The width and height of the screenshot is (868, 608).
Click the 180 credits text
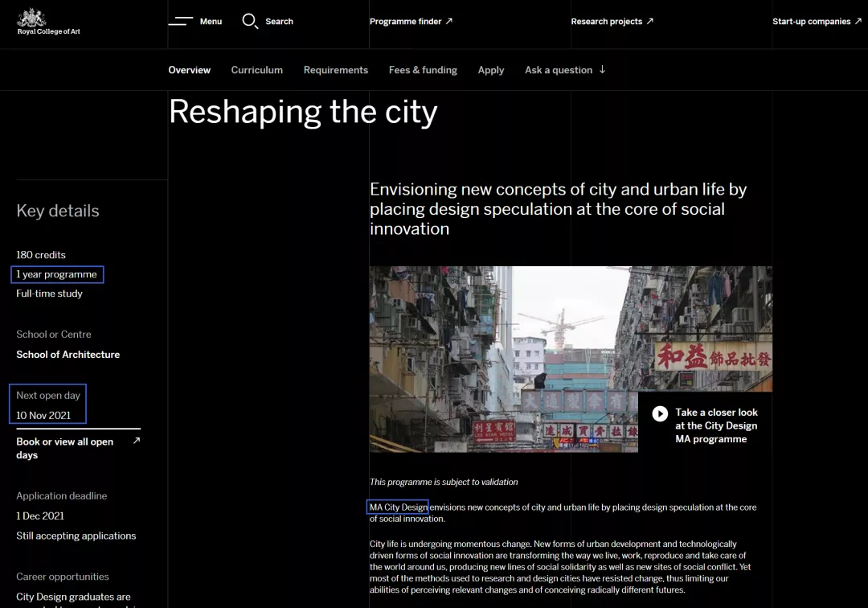click(x=41, y=255)
